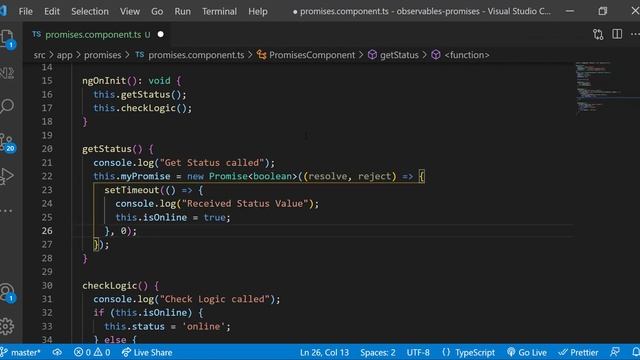Change indentation via Spaces: 2

[378, 352]
